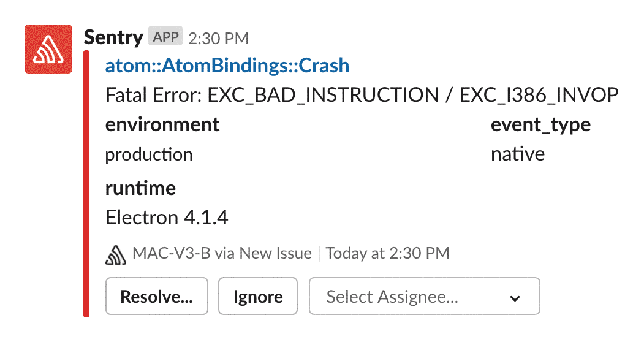Click the production environment value
Screen dimensions: 644x342
149,154
